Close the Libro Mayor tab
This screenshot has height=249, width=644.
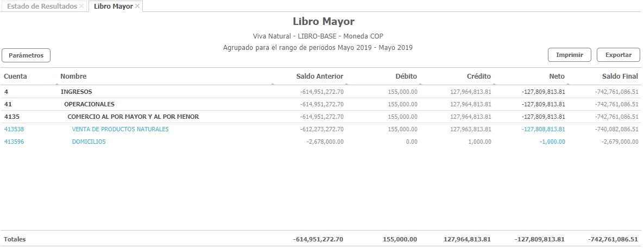click(x=137, y=6)
